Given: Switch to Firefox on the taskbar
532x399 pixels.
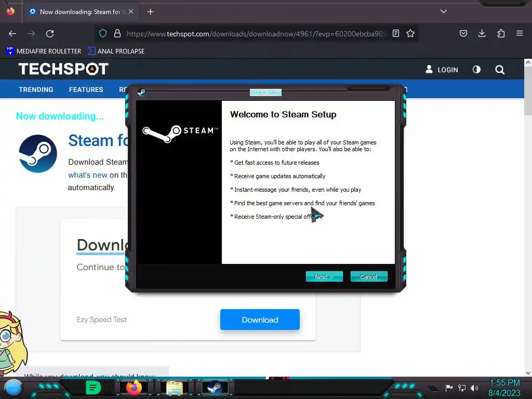Looking at the screenshot, I should (x=134, y=388).
